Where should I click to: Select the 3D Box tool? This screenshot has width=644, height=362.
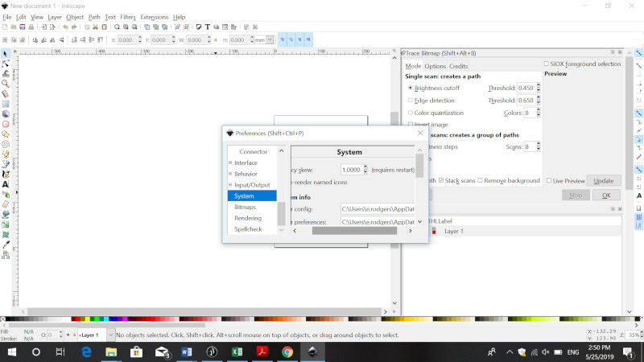tap(6, 114)
